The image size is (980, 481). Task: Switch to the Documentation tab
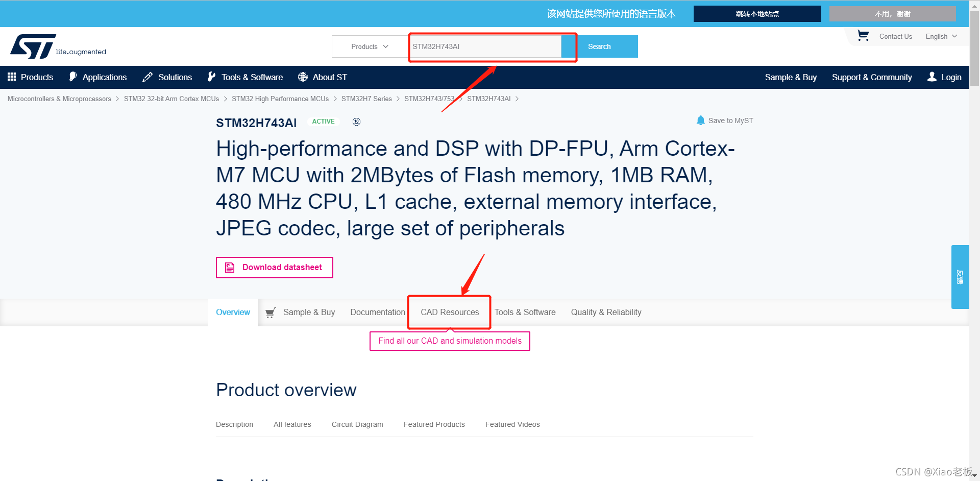(x=378, y=312)
